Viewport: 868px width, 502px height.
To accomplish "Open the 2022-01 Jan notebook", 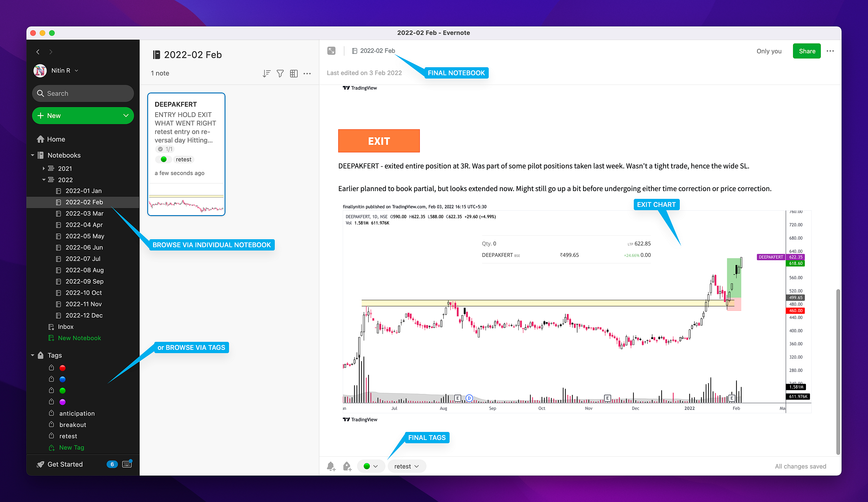I will point(83,191).
